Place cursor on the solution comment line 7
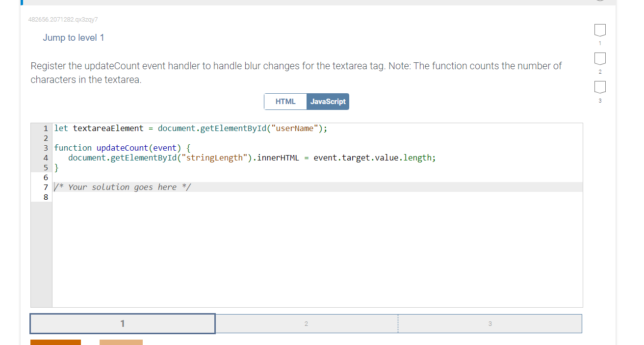This screenshot has width=644, height=345. coord(123,187)
